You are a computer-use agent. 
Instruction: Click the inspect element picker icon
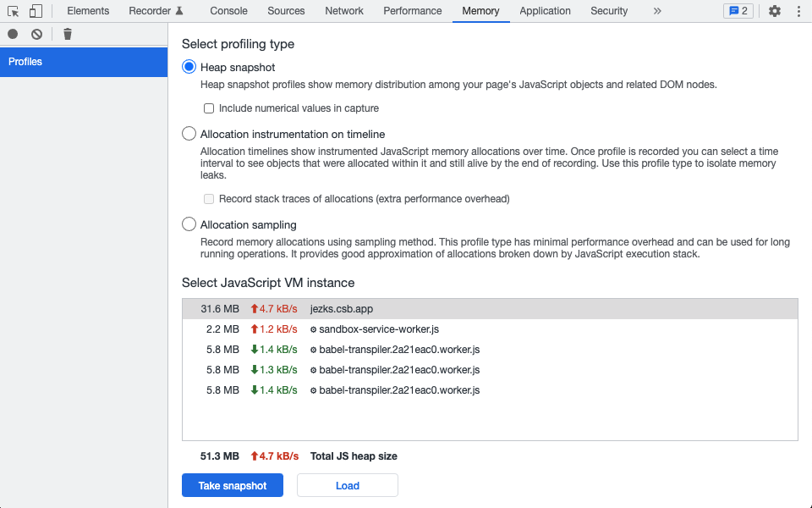[13, 11]
